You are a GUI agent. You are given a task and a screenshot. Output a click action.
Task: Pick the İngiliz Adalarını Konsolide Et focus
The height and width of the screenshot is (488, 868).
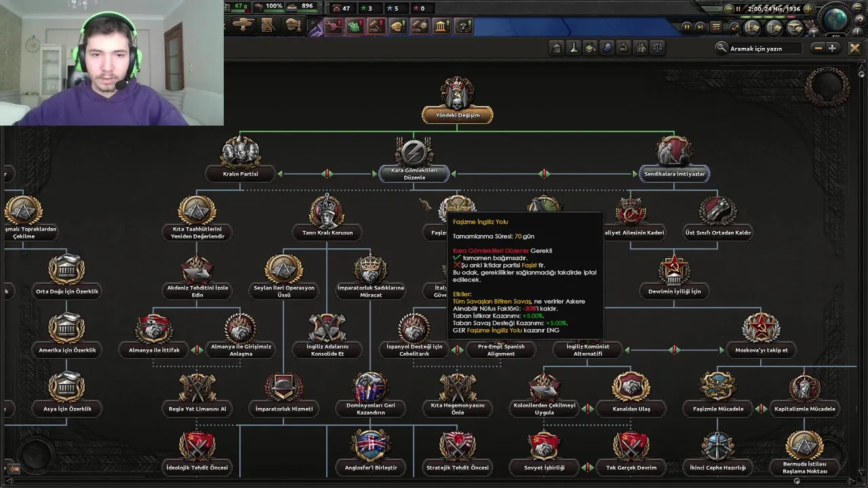click(x=327, y=337)
